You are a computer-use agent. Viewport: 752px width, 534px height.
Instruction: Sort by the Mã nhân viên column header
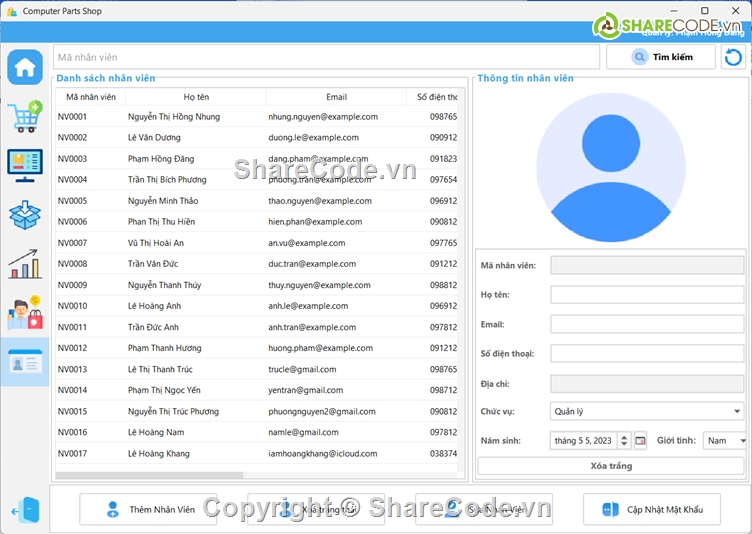[x=91, y=97]
